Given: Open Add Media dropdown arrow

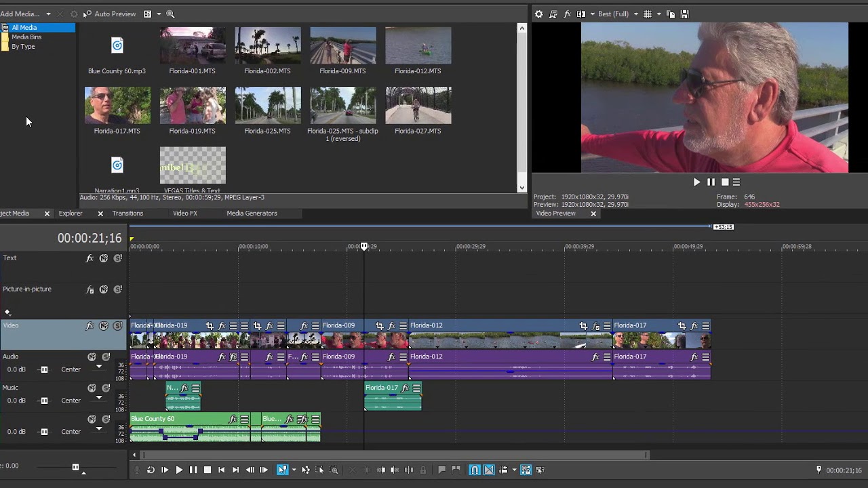Looking at the screenshot, I should pyautogui.click(x=48, y=14).
